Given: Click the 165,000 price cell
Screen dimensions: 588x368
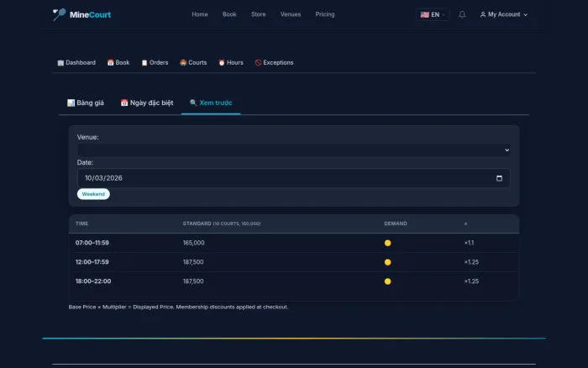Looking at the screenshot, I should coord(193,243).
